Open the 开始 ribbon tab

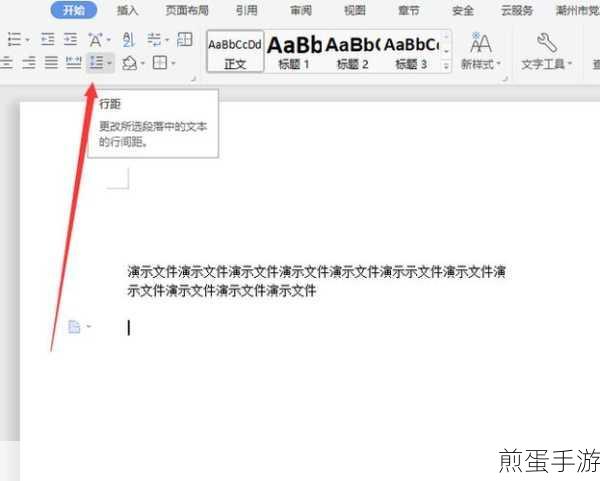tap(74, 10)
